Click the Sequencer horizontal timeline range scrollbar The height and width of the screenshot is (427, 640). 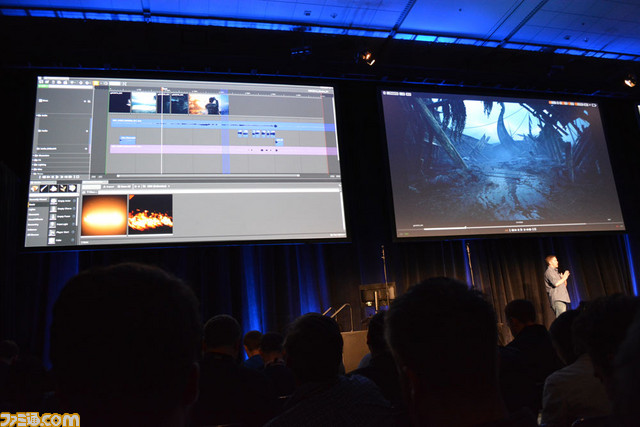click(208, 176)
